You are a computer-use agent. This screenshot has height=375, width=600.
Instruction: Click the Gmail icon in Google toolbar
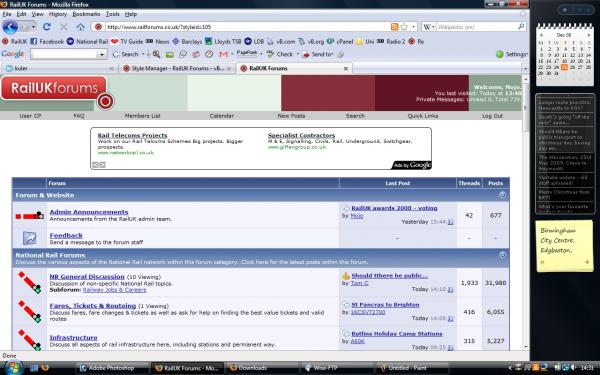[223, 54]
